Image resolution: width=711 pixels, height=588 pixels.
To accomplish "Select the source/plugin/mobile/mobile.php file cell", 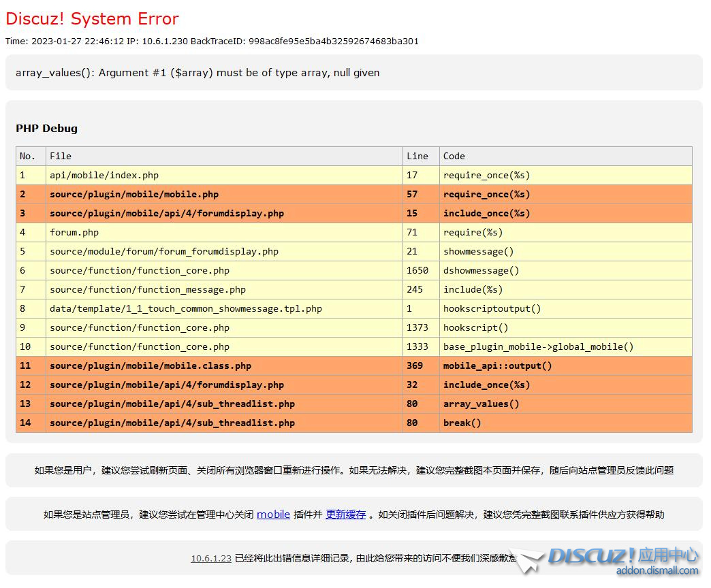I will (134, 194).
